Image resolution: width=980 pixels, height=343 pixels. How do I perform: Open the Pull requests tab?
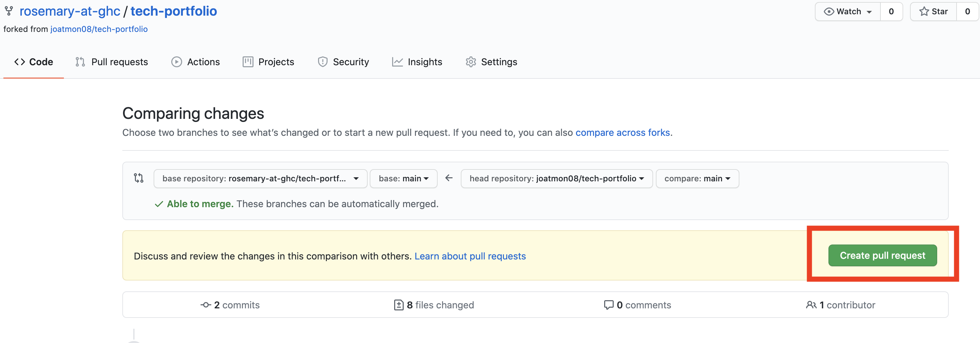[112, 61]
